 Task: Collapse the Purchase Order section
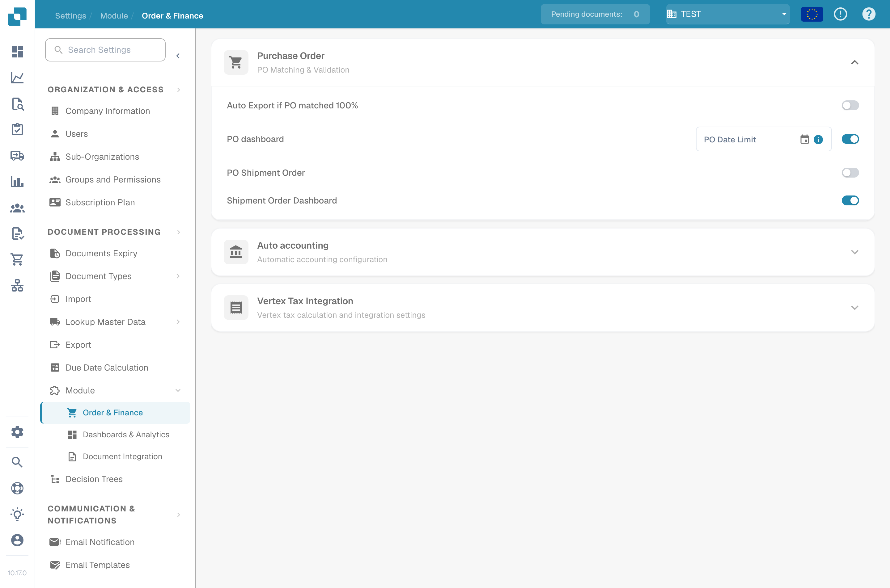coord(854,63)
